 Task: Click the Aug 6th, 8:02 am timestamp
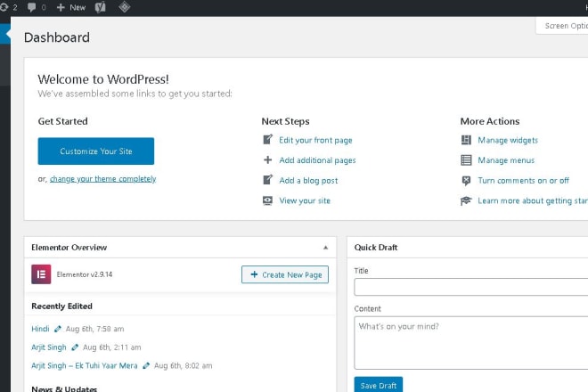coord(183,366)
